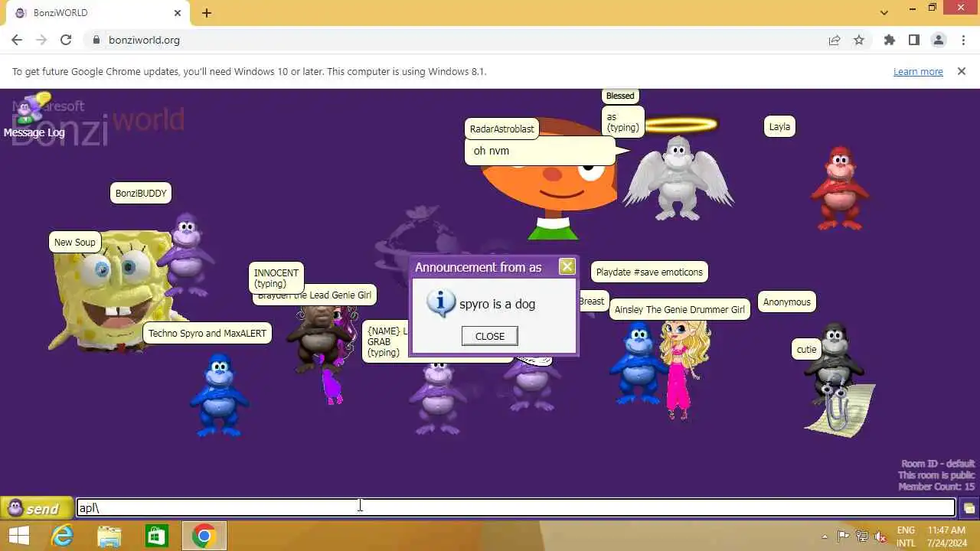The width and height of the screenshot is (980, 551).
Task: Open the Chrome profile avatar
Action: point(939,40)
